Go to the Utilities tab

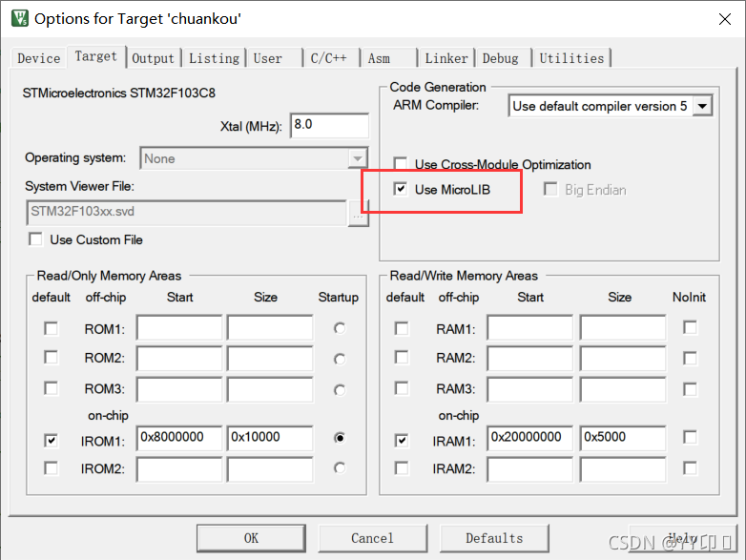(571, 58)
